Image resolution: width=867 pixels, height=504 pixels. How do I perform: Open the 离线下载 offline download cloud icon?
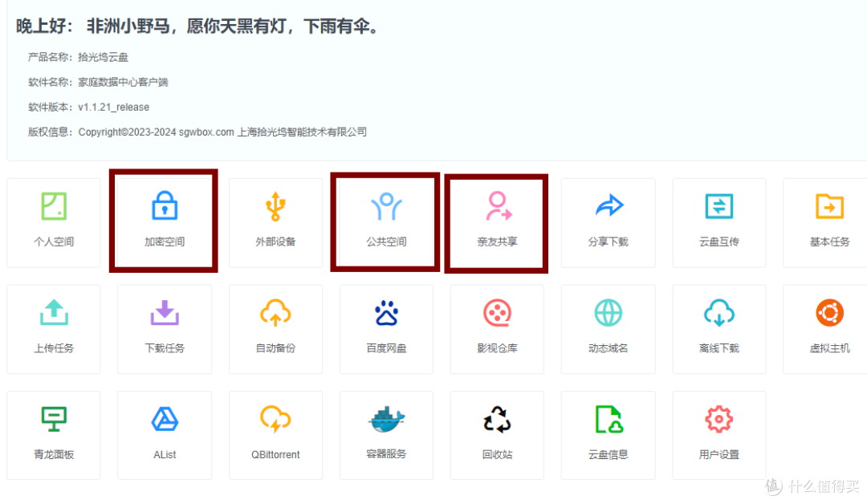[x=718, y=312]
